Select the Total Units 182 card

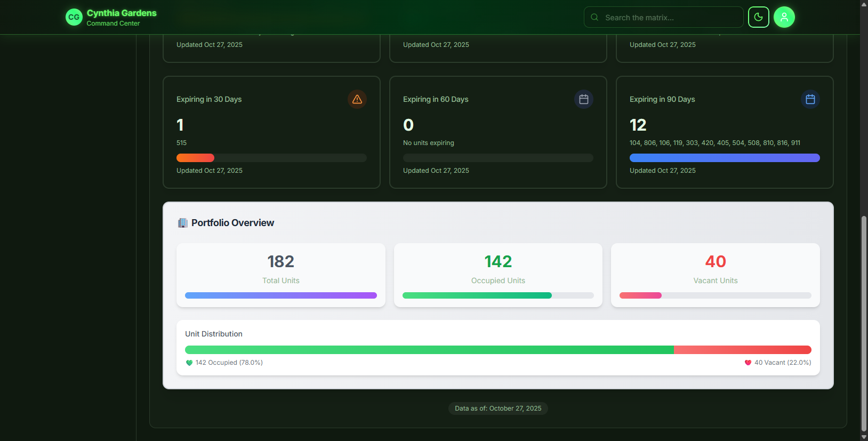[x=281, y=275]
